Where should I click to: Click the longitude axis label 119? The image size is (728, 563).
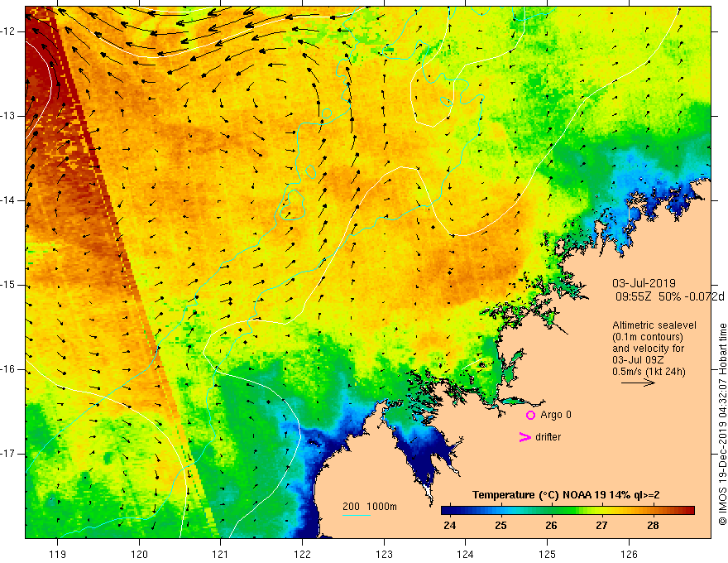coord(58,554)
